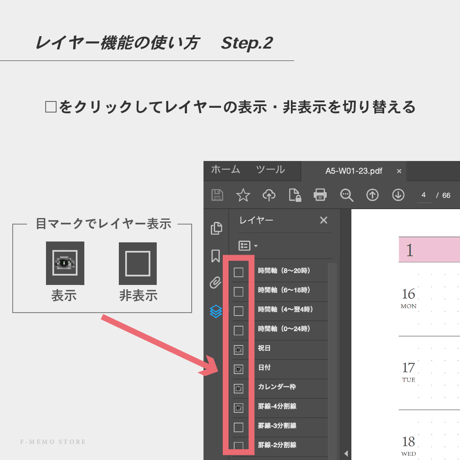Viewport: 460px width, 460px height.
Task: Select layer name 時間軸（0〜24時）
Action: [284, 329]
